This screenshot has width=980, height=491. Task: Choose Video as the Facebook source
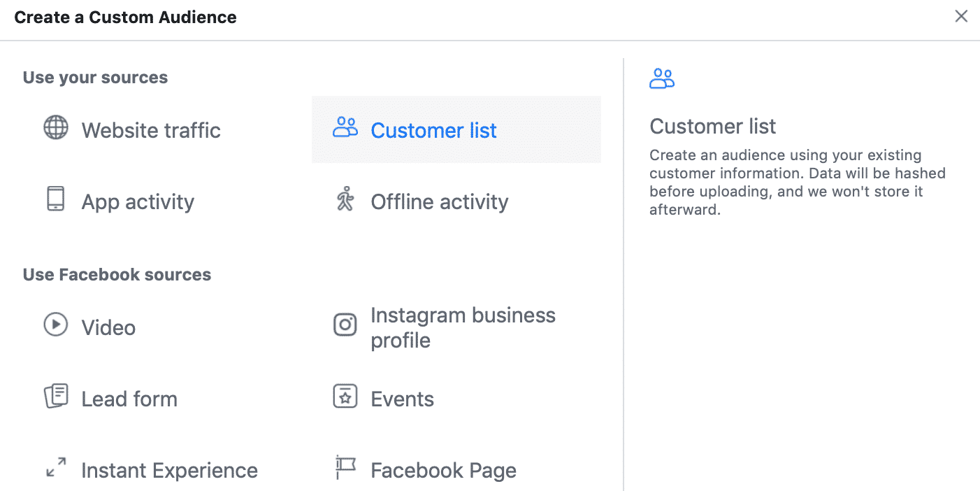tap(108, 328)
